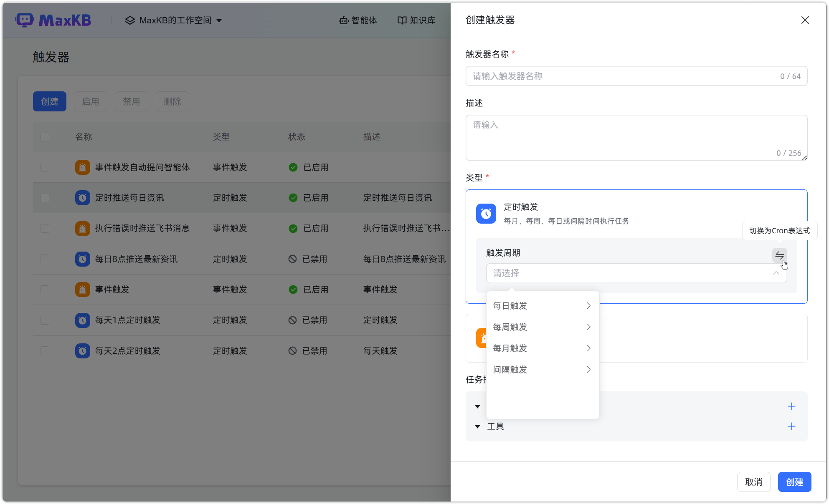Click the upper plus icon in task section
This screenshot has width=829, height=504.
pos(791,406)
